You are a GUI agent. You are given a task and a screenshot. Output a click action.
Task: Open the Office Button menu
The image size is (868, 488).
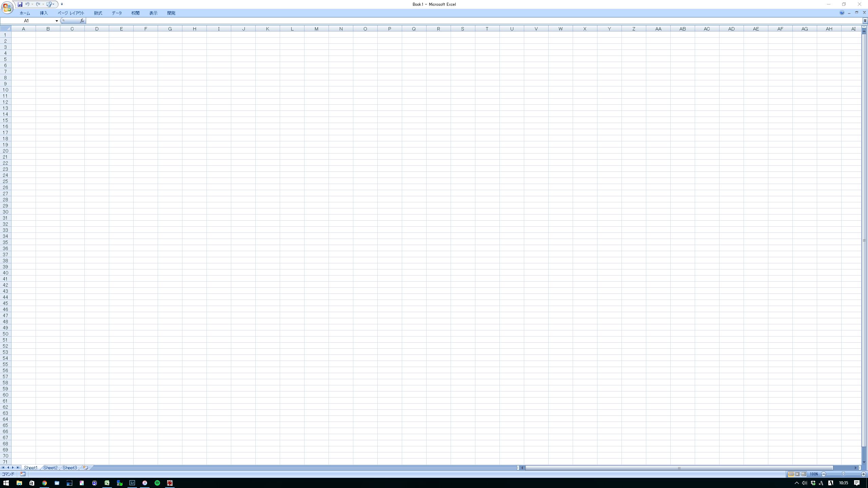click(7, 7)
